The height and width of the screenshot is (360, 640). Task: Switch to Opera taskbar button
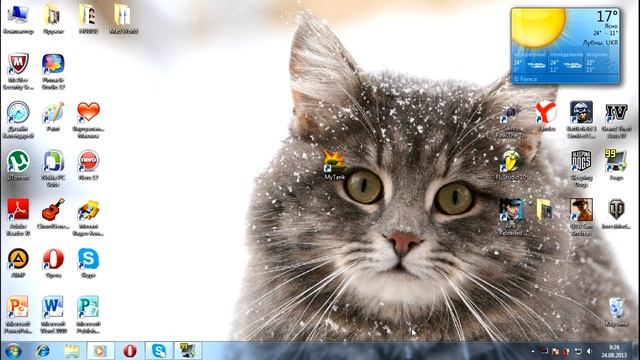pyautogui.click(x=130, y=351)
